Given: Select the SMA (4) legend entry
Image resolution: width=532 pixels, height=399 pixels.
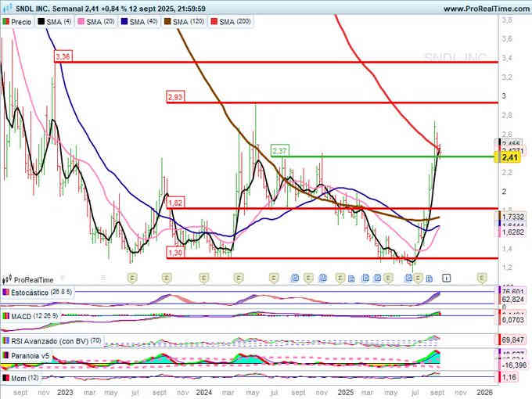Looking at the screenshot, I should click(x=55, y=22).
